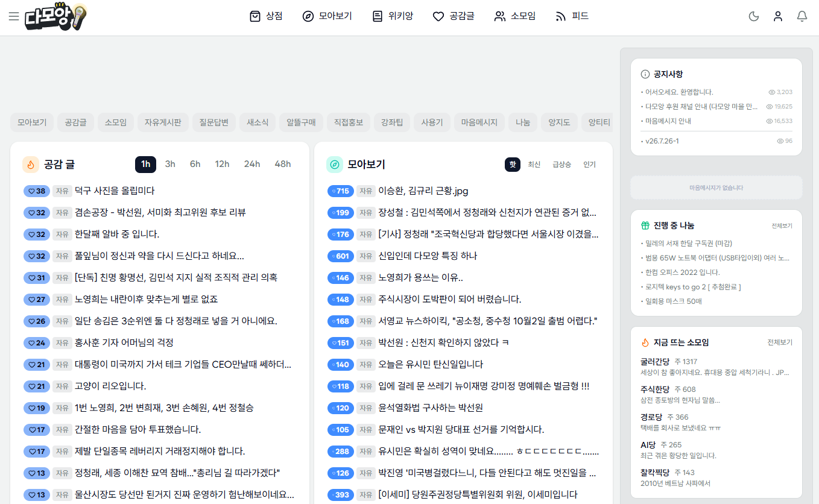Viewport: 819px width, 504px height.
Task: Open the notifications bell icon
Action: point(802,16)
